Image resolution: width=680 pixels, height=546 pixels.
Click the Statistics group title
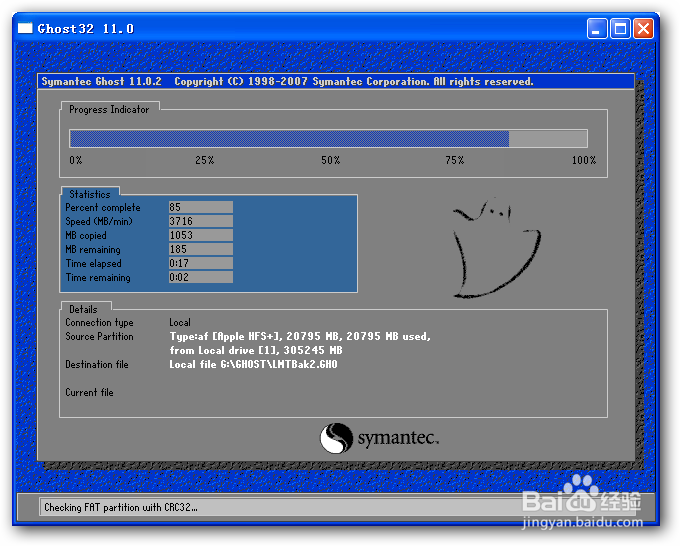coord(90,194)
